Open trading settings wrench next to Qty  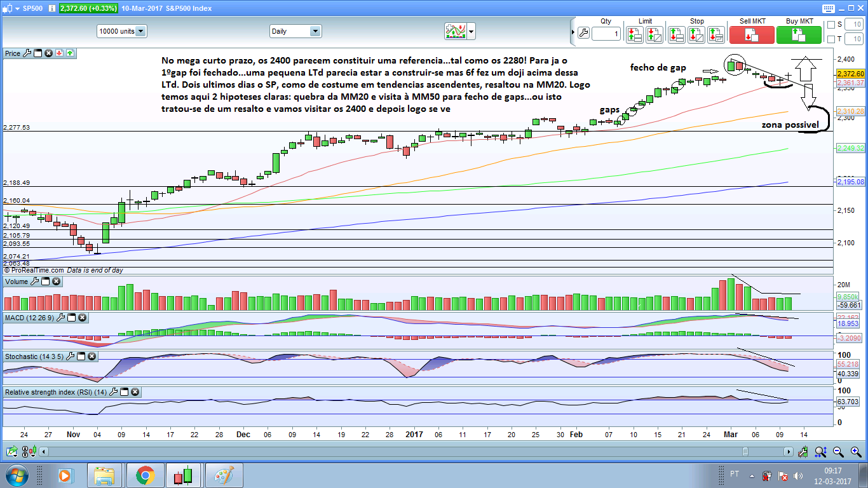(x=583, y=34)
